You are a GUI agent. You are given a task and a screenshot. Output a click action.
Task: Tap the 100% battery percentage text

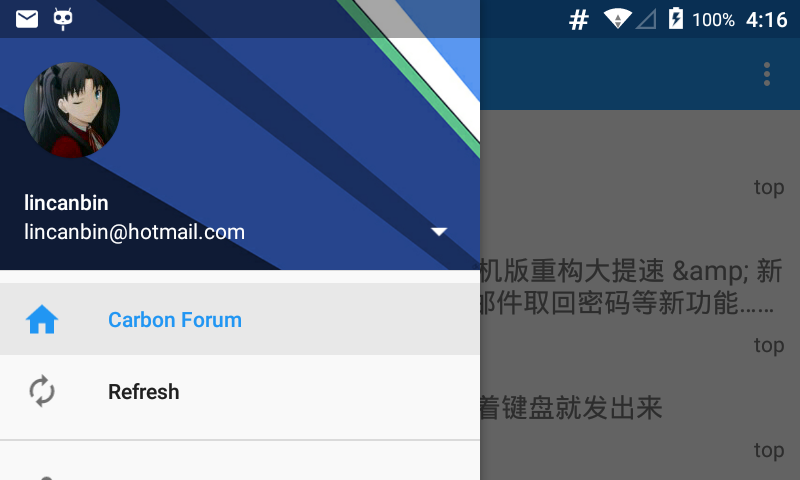click(x=713, y=20)
